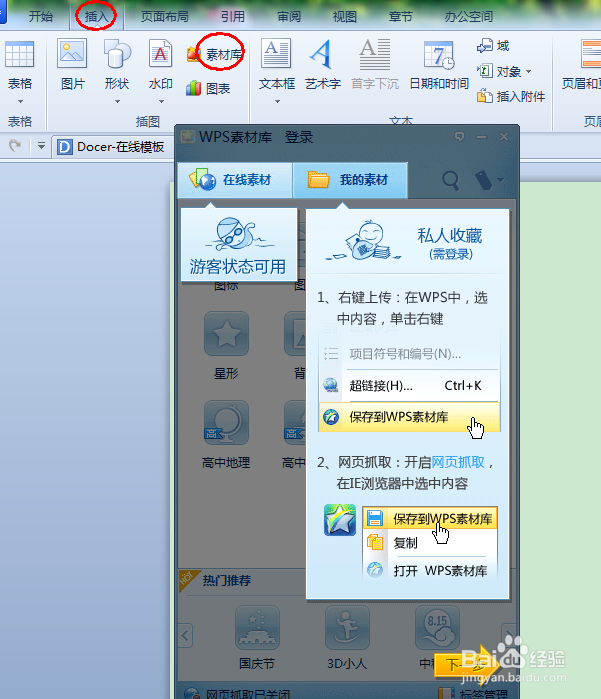This screenshot has height=699, width=601.
Task: Expand quick access toolbar customize arrow
Action: pos(41,146)
